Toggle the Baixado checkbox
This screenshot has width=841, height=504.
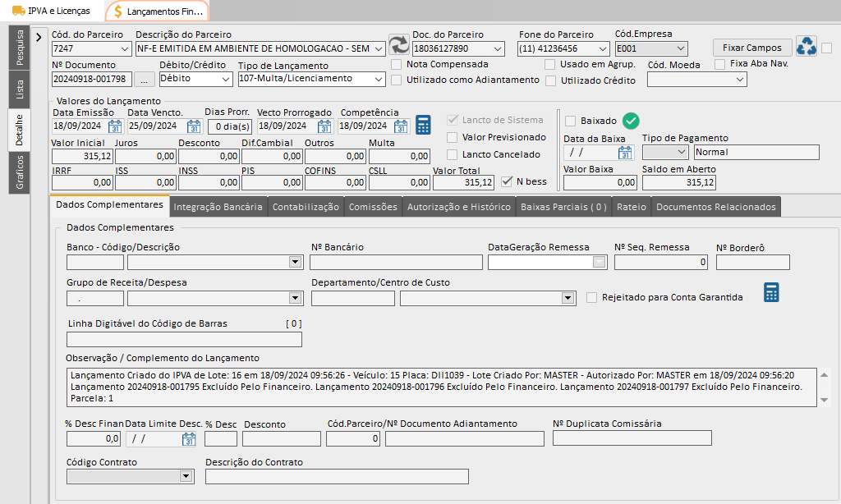click(x=571, y=121)
